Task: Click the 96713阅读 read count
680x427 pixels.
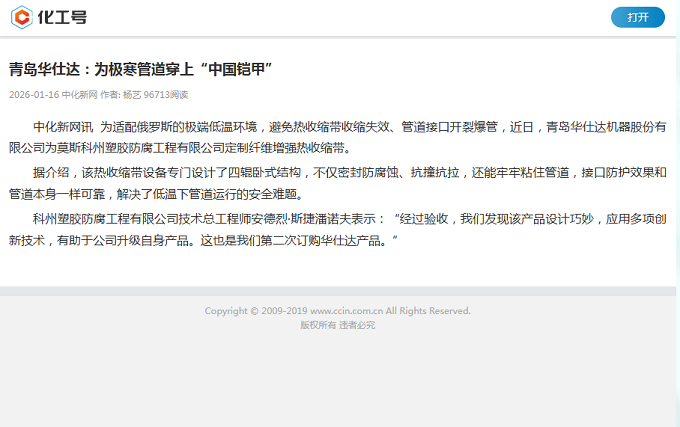Action: click(166, 95)
